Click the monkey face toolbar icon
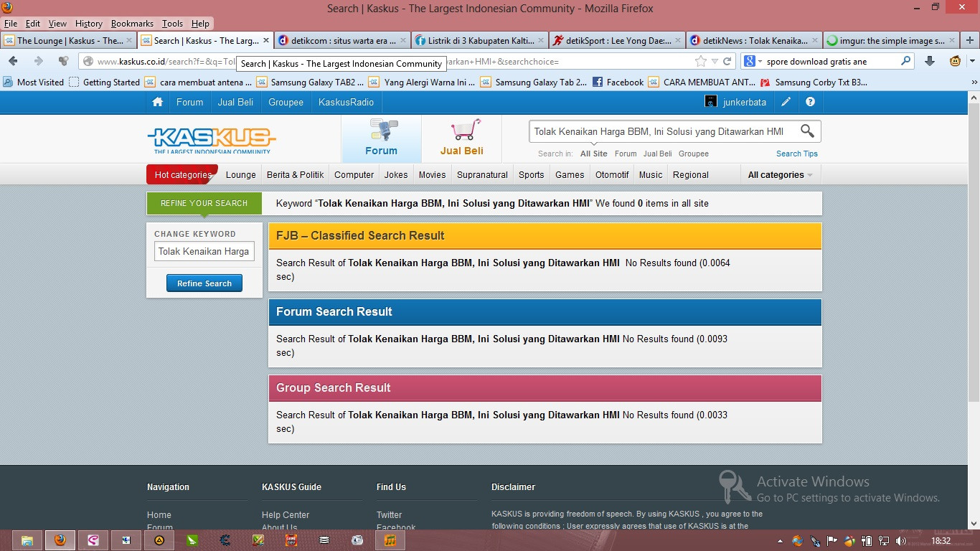 coord(955,62)
